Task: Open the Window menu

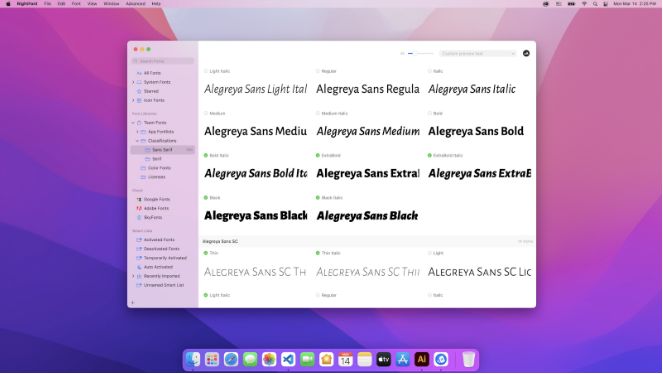Action: click(111, 4)
